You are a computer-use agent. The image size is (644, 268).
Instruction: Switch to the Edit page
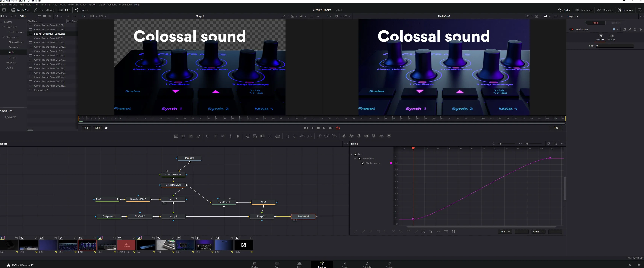coord(299,265)
